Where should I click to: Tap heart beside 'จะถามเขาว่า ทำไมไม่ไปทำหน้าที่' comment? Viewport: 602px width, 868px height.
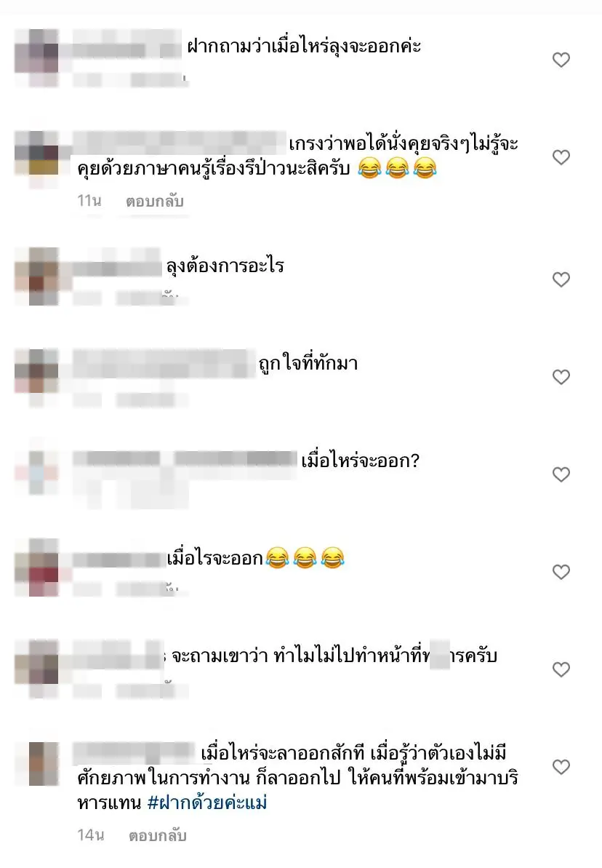[561, 670]
